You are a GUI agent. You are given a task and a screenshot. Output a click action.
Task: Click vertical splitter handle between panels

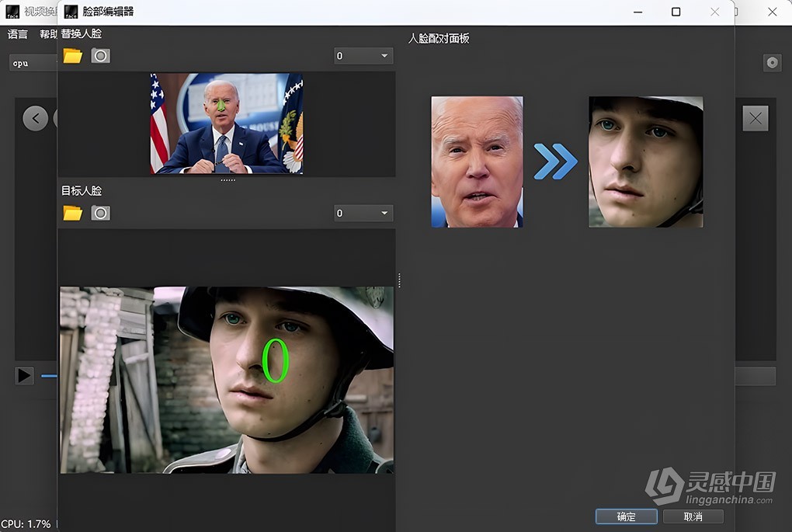[399, 280]
